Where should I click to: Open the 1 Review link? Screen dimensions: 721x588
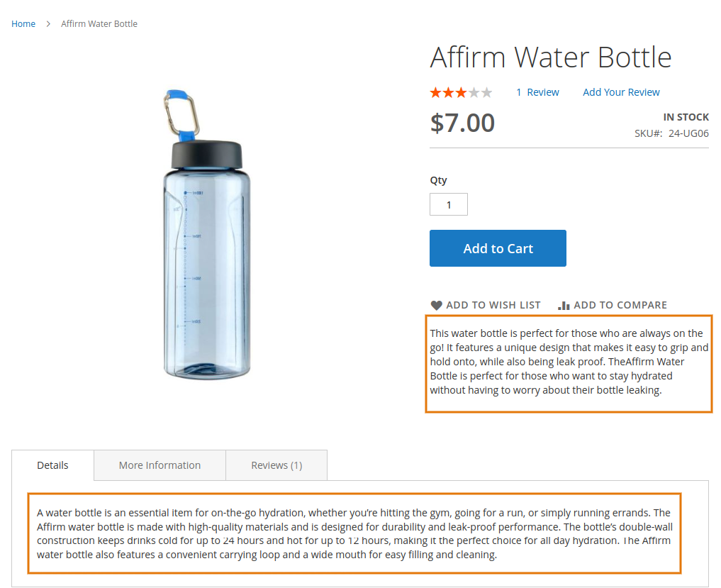coord(537,91)
